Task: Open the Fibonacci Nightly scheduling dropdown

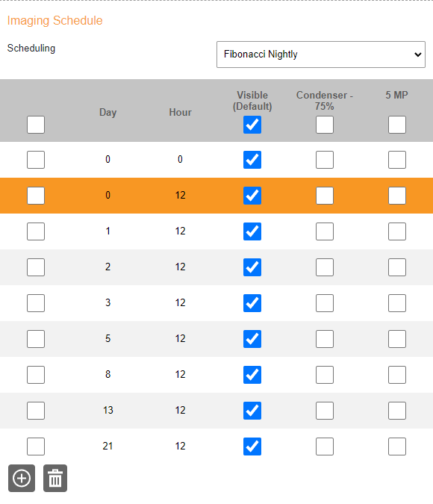Action: 321,55
